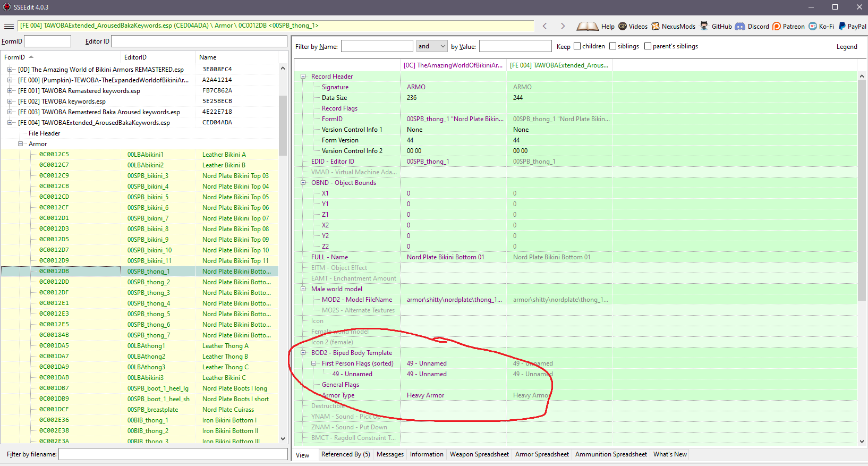868x466 pixels.
Task: Collapse the Armor group node
Action: 21,143
